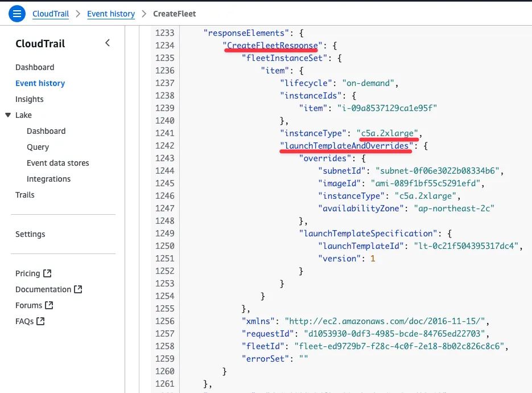The height and width of the screenshot is (393, 532).
Task: Click "launchTemplateAndOverrides" key
Action: [x=347, y=146]
